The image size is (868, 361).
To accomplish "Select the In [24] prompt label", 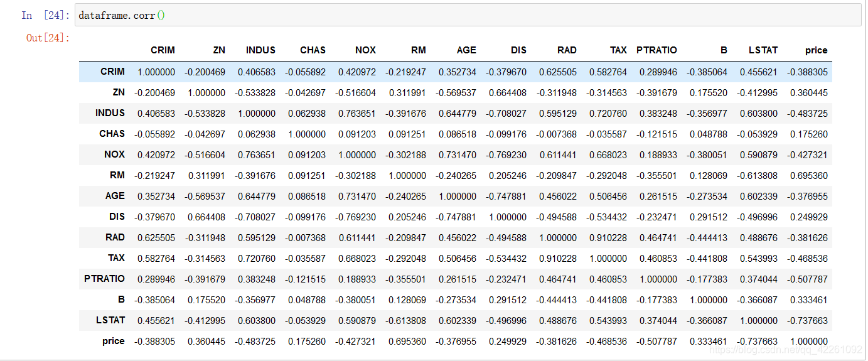I will pos(46,15).
